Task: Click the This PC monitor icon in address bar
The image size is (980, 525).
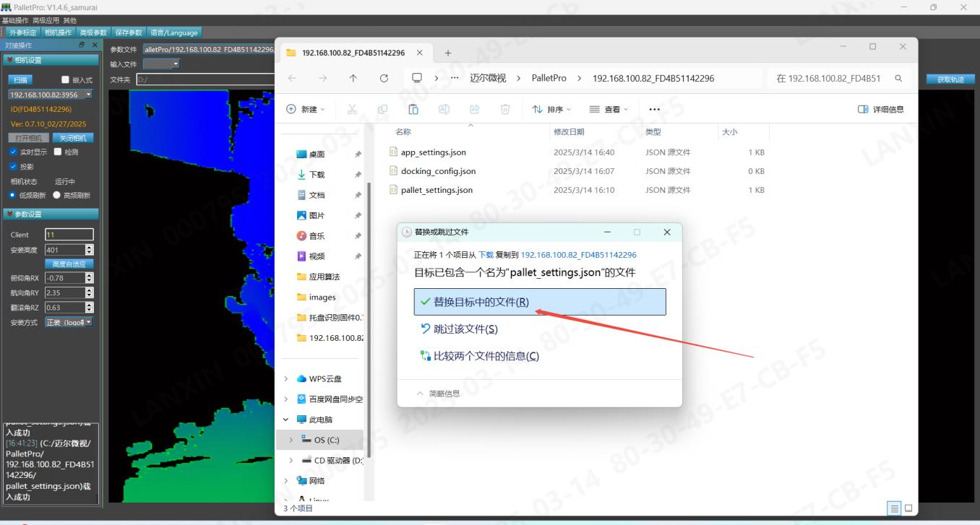Action: pos(417,78)
